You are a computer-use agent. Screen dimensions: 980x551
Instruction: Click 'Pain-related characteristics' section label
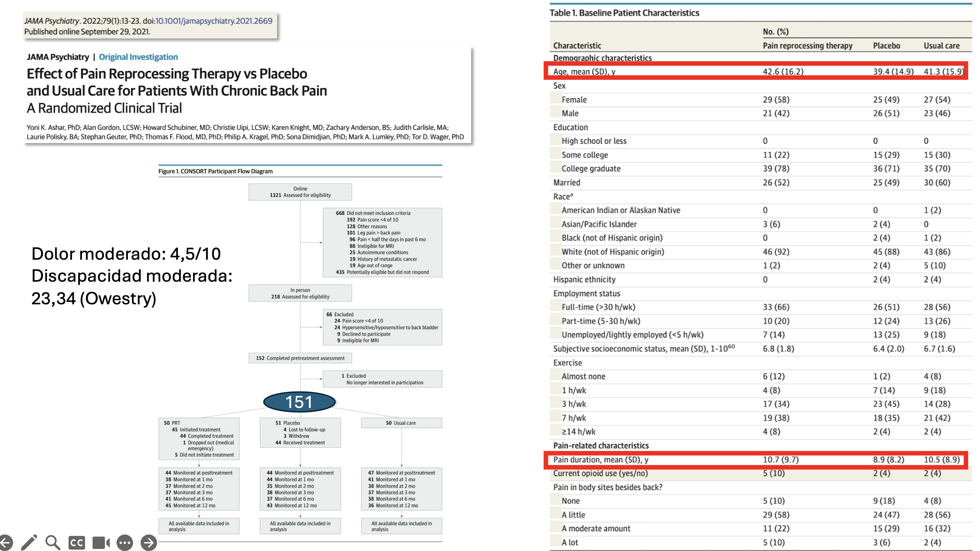pyautogui.click(x=601, y=446)
